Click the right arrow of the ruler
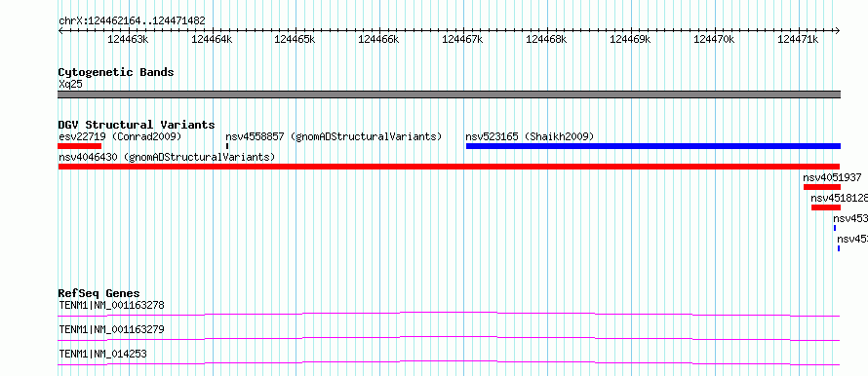This screenshot has width=868, height=376. pyautogui.click(x=838, y=30)
